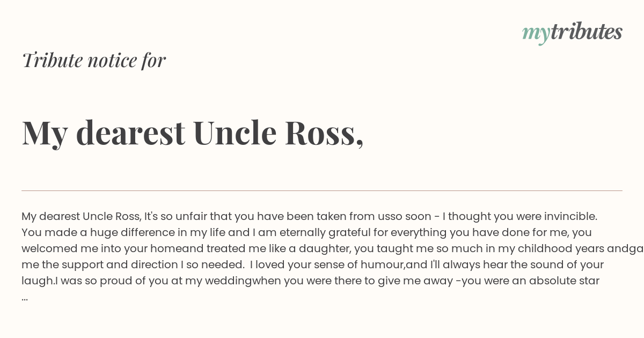Click line beginning "You made a huge difference"

click(306, 233)
